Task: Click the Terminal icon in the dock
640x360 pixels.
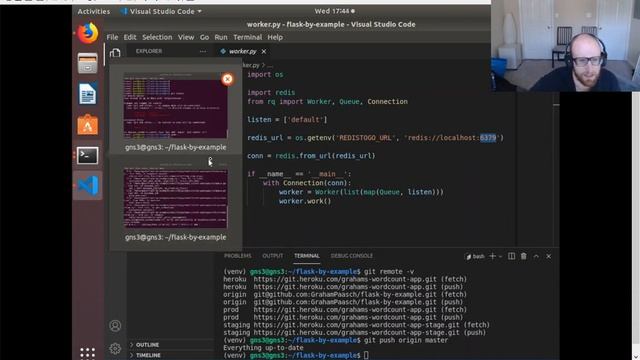Action: click(x=88, y=156)
